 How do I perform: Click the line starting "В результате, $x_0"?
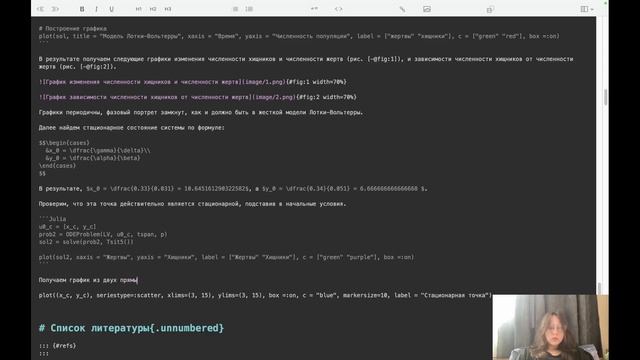[233, 189]
